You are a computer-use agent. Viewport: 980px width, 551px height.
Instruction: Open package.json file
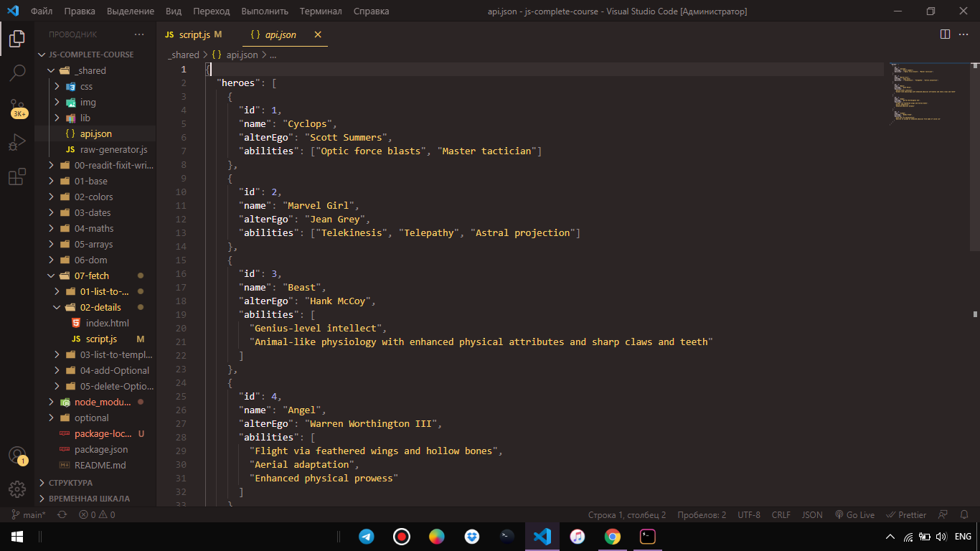(101, 449)
